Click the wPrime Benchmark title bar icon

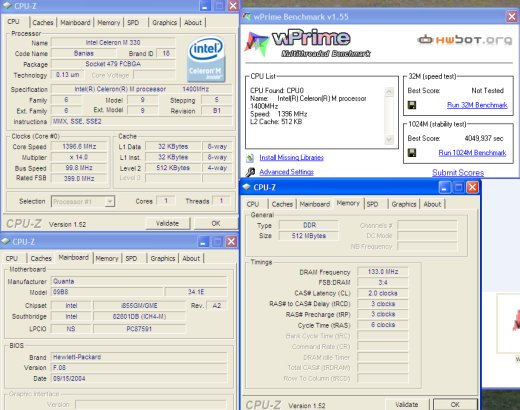[x=246, y=17]
